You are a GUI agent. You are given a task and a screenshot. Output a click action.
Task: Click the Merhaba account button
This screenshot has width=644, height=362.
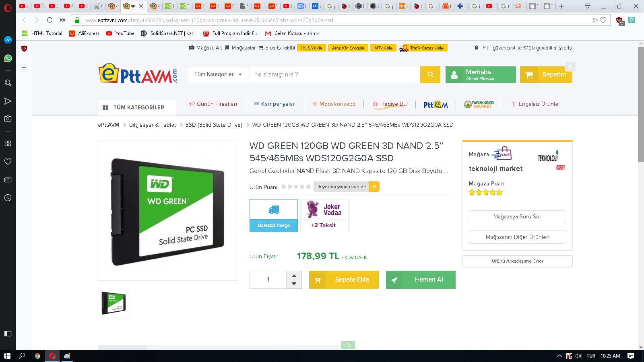(481, 74)
